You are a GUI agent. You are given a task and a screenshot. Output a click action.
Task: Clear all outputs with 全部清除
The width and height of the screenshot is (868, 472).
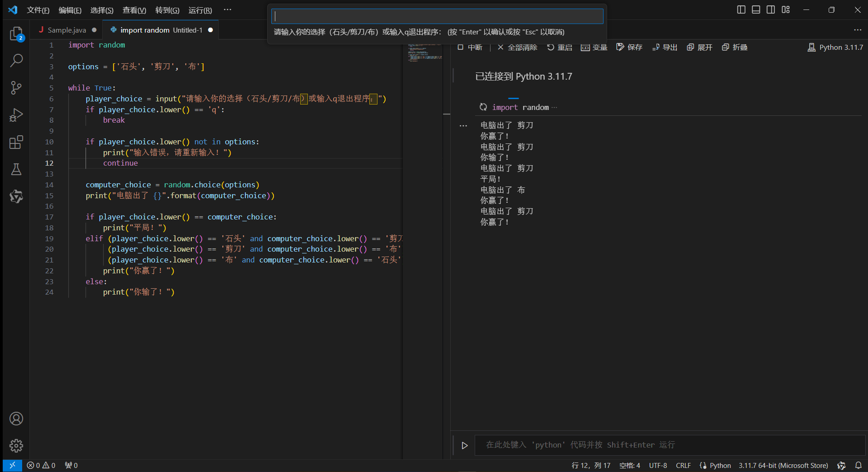point(517,47)
